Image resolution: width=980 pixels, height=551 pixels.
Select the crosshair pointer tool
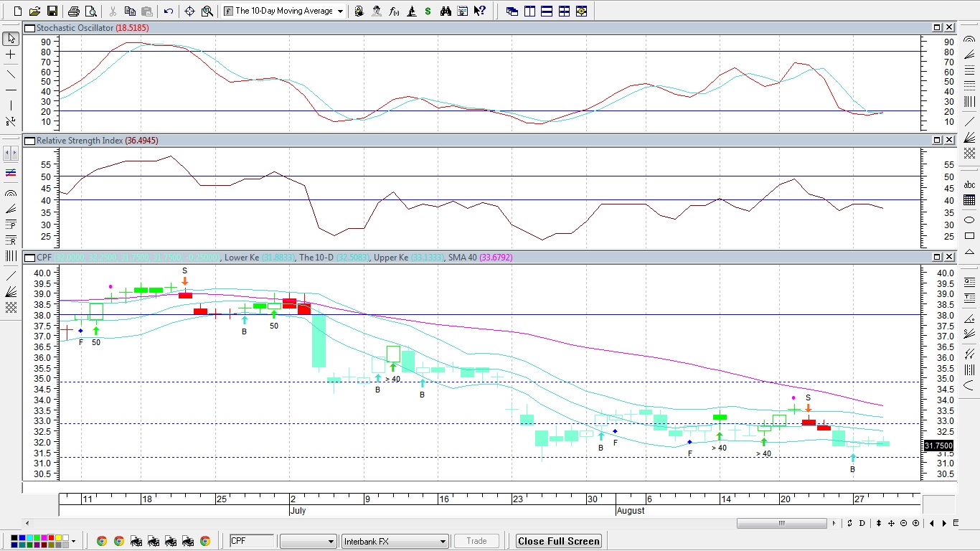pyautogui.click(x=189, y=11)
